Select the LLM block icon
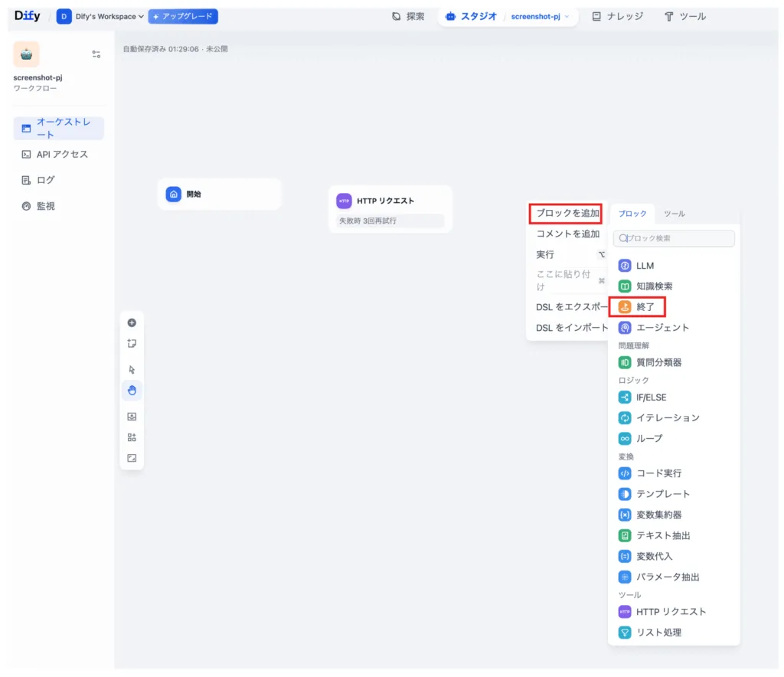 [625, 266]
